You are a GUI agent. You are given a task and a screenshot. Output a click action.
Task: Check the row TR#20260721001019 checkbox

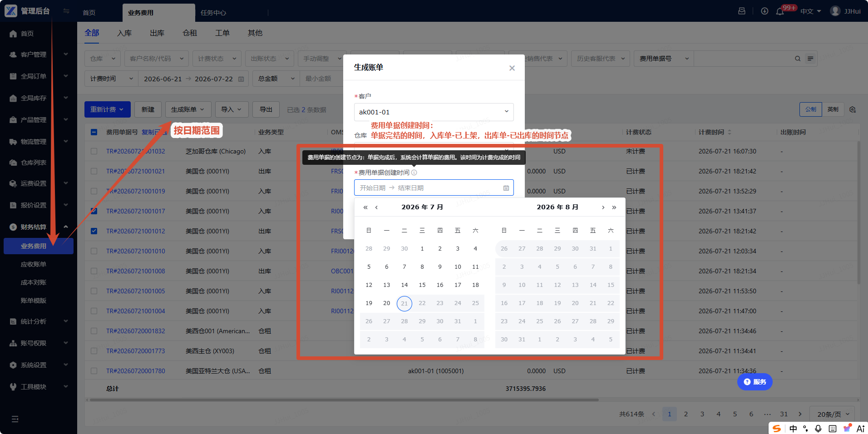[94, 191]
